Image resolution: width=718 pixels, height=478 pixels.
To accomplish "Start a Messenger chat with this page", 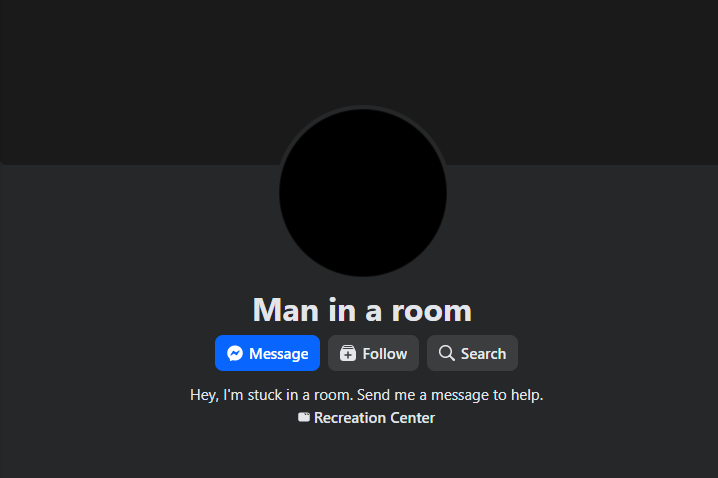I will (x=267, y=353).
